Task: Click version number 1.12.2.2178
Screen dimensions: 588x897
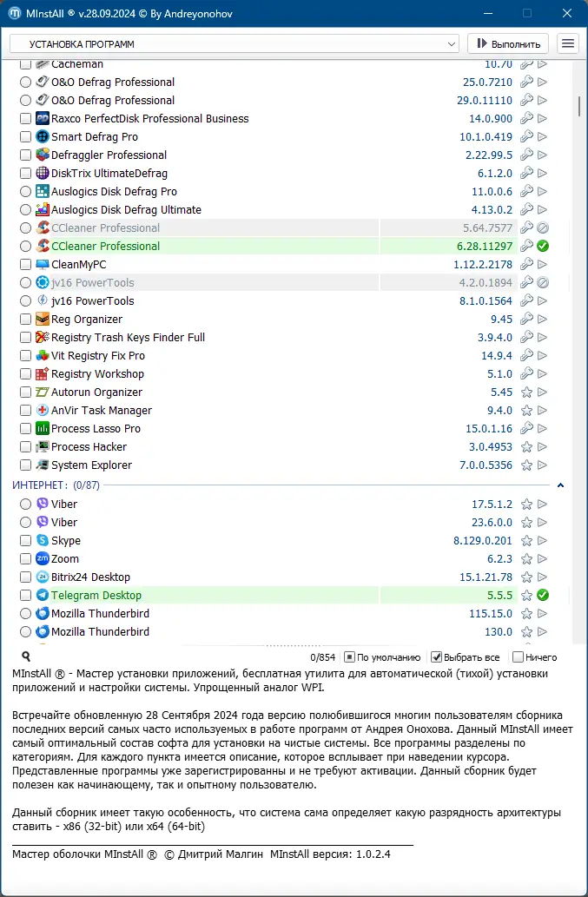Action: [x=483, y=264]
